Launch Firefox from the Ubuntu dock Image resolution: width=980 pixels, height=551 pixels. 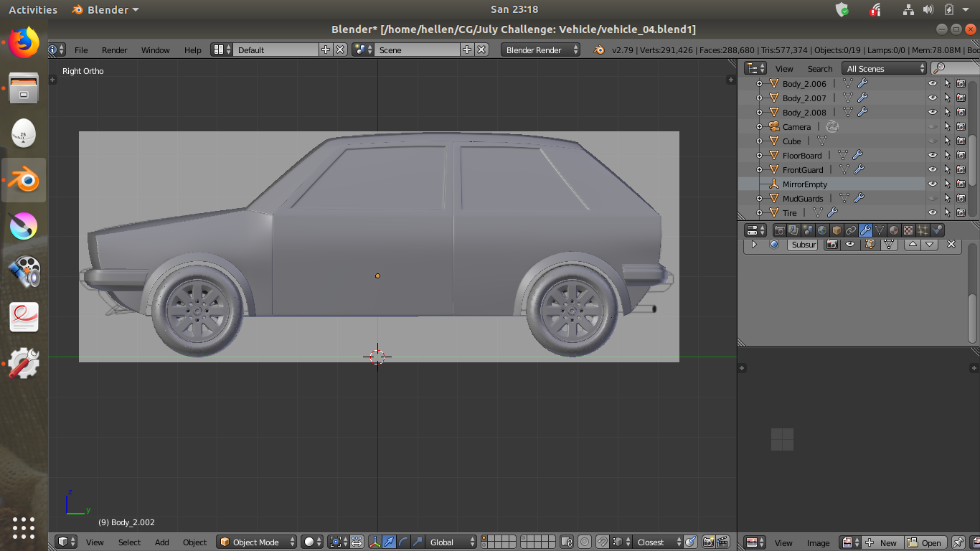tap(24, 43)
